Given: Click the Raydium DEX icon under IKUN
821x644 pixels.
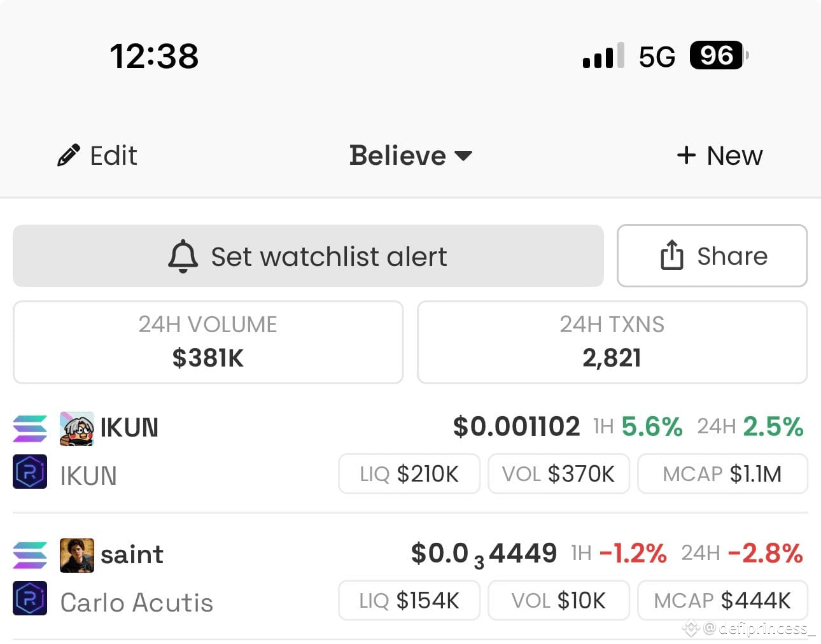Looking at the screenshot, I should (x=30, y=472).
